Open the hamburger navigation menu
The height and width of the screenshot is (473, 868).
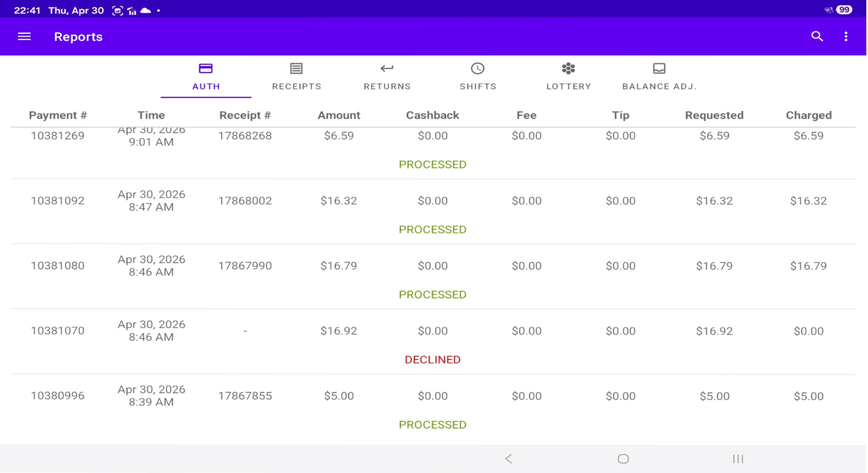tap(24, 37)
